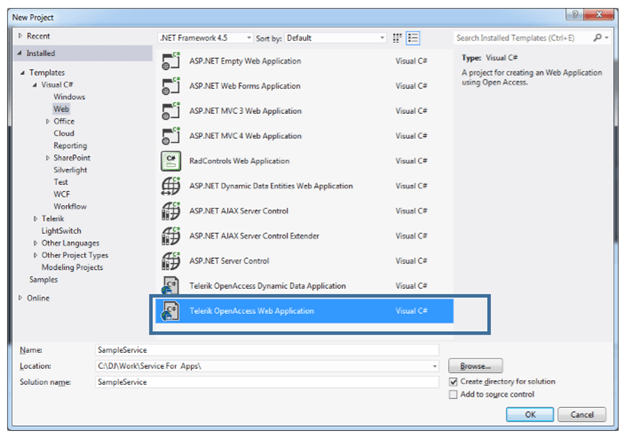Select Telerik OpenAccess Dynamic Data Application icon
This screenshot has width=624, height=438.
[170, 285]
